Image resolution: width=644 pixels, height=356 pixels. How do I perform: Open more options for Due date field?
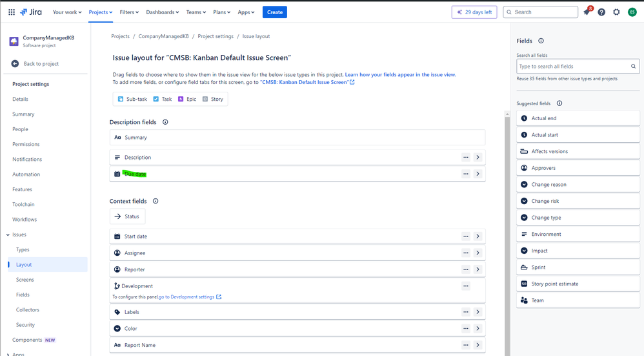[466, 174]
